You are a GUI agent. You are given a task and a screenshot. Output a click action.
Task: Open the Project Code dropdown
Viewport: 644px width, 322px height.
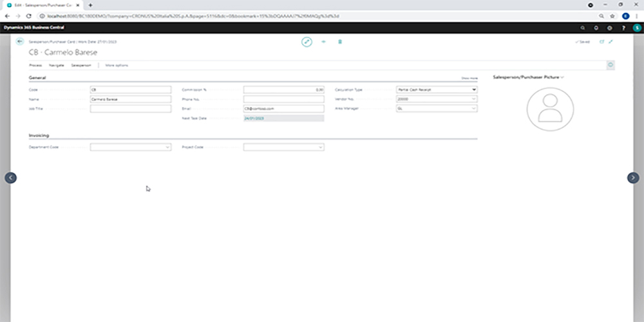click(x=321, y=147)
